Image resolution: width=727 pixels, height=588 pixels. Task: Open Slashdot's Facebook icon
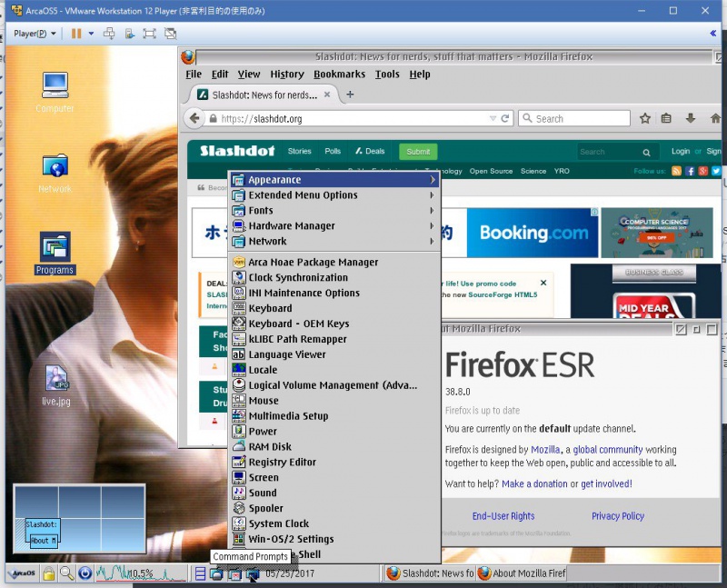coord(690,171)
